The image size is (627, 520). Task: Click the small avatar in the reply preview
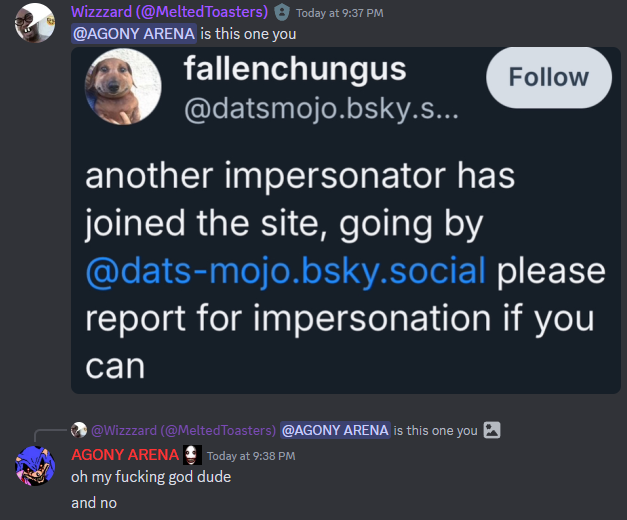point(79,430)
